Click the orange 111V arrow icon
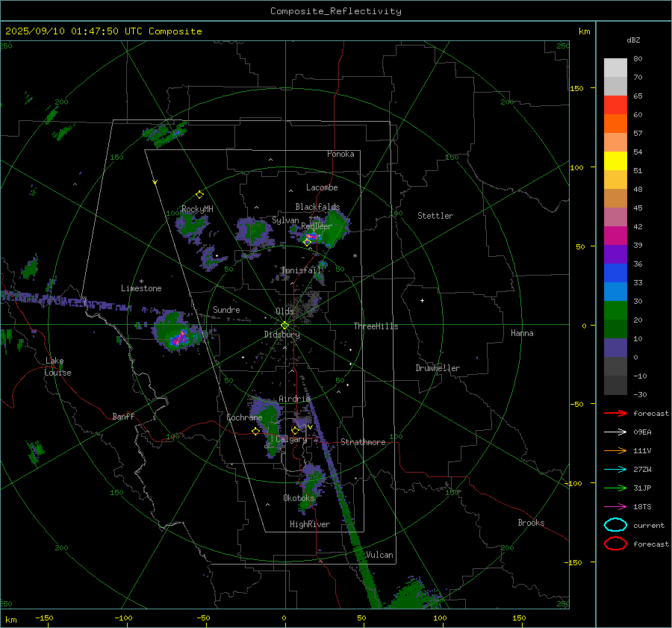The image size is (672, 628). (615, 450)
